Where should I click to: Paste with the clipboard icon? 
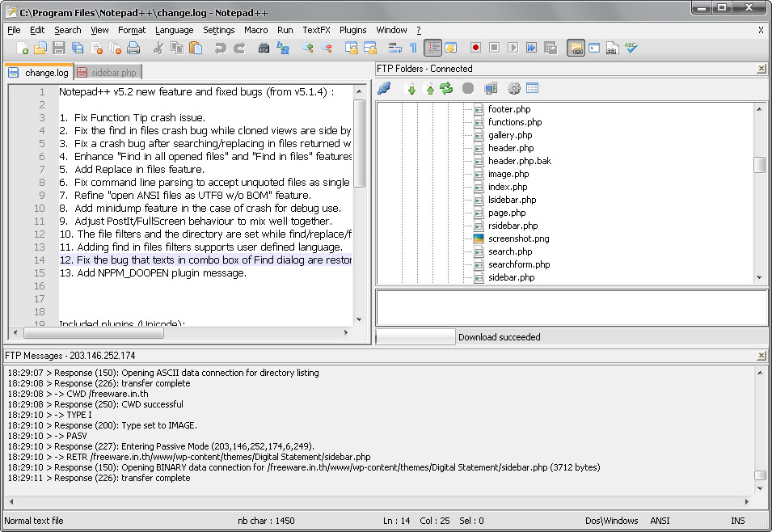tap(196, 48)
